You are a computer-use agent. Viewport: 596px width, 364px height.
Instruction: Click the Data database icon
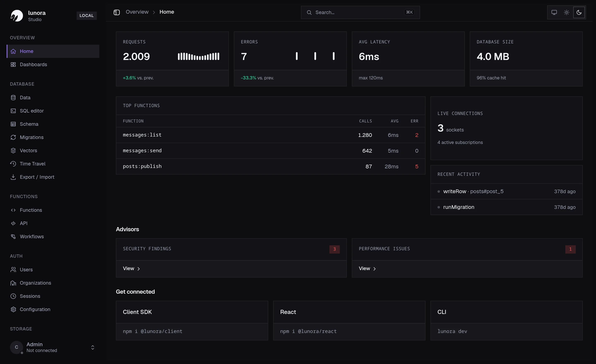13,98
